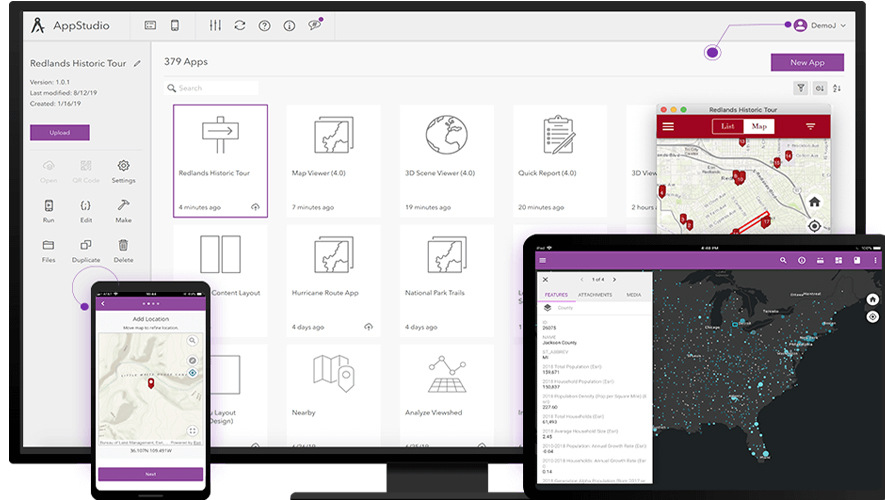
Task: Click the upload cloud icon on Hurricane Route App card
Action: [x=369, y=327]
